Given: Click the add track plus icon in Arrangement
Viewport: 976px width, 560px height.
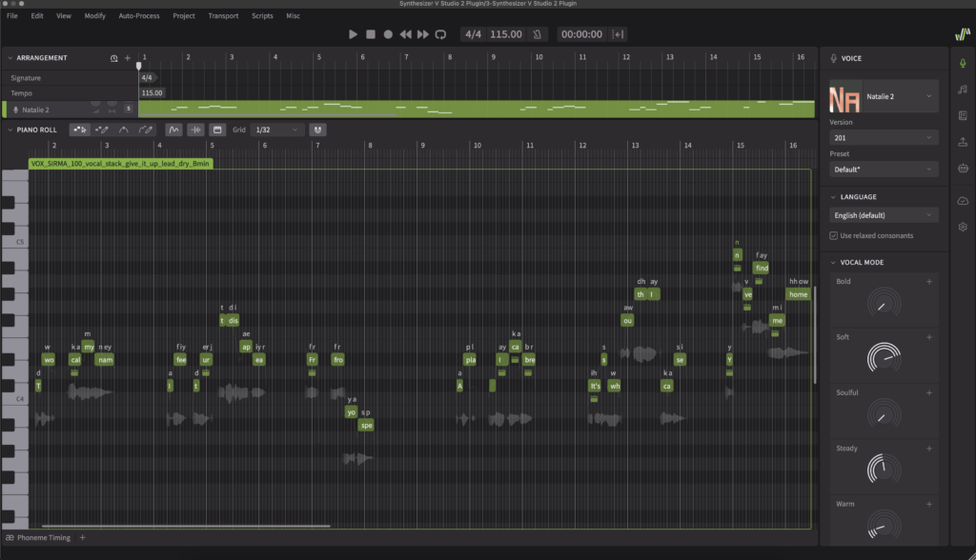Looking at the screenshot, I should click(x=128, y=58).
